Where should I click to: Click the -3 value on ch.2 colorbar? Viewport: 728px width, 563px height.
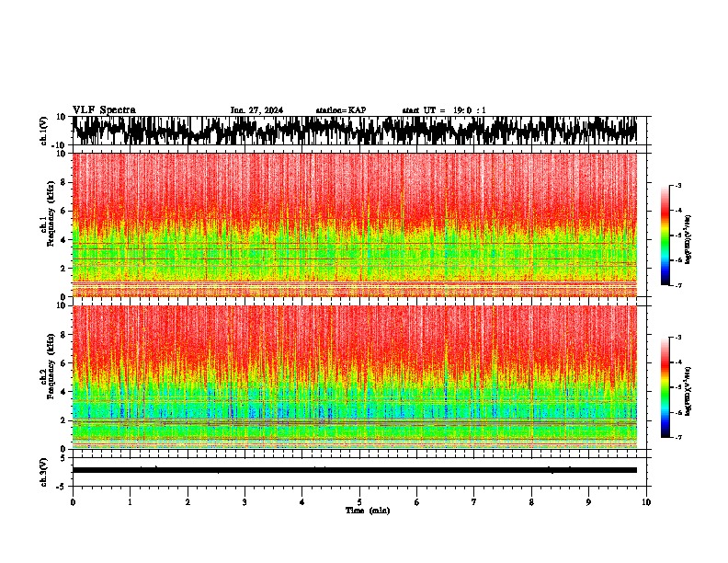(x=678, y=338)
